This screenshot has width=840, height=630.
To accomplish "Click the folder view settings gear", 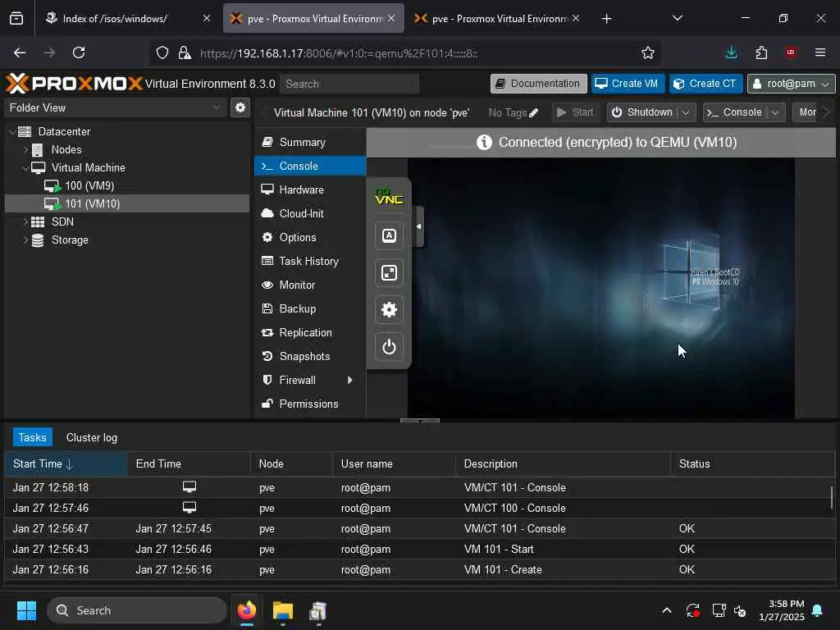I will click(x=240, y=107).
